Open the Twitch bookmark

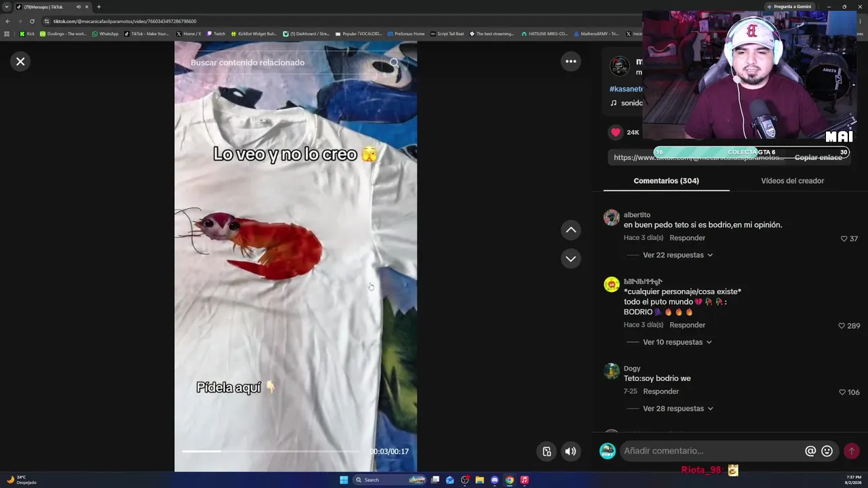point(216,33)
